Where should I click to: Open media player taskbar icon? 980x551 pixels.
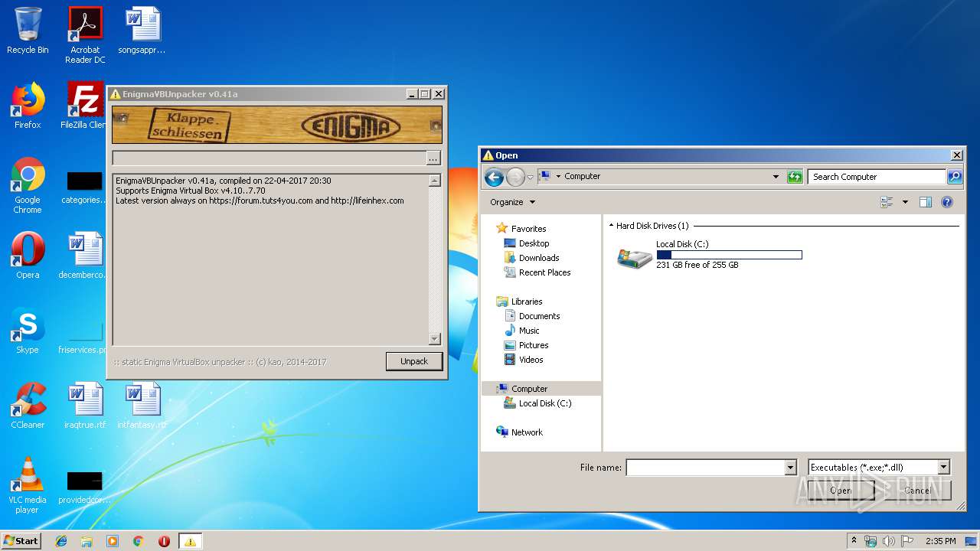point(113,541)
